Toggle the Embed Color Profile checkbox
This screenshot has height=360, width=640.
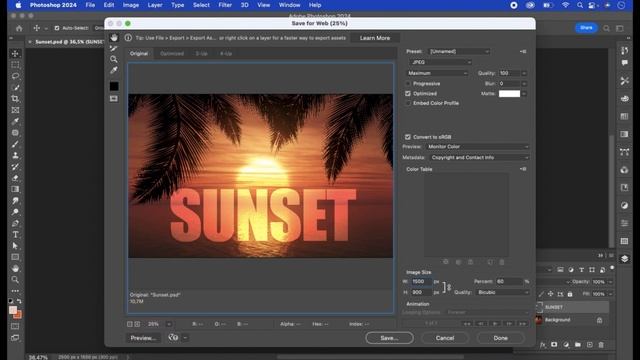coord(408,103)
